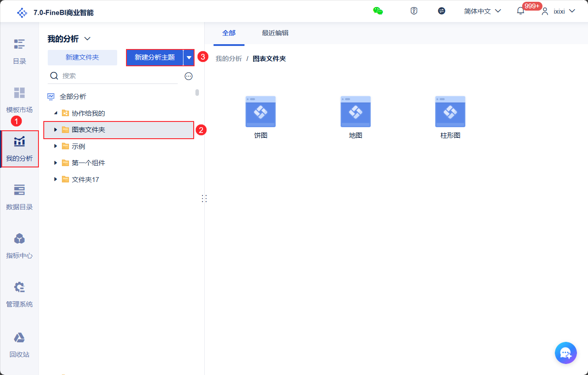
Task: Expand the 文件夹17 folder node
Action: (56, 179)
